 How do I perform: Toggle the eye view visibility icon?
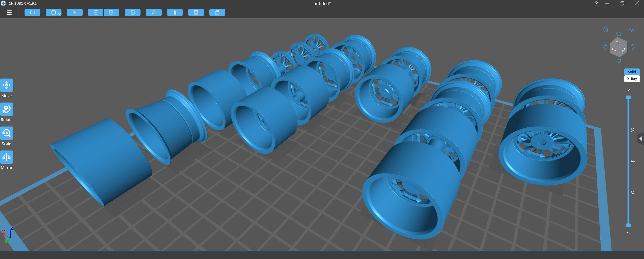click(632, 30)
